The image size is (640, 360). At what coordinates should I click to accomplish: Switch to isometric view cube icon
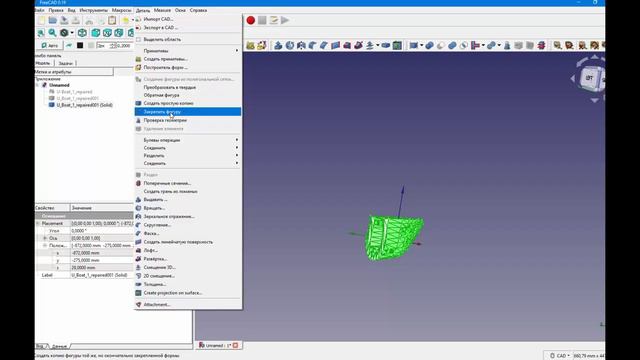pos(82,33)
